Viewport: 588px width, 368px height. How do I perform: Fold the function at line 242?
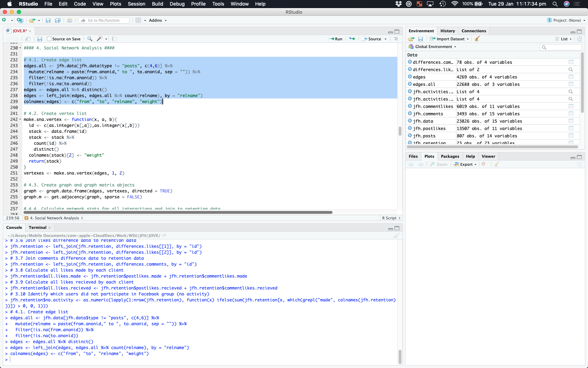click(20, 120)
